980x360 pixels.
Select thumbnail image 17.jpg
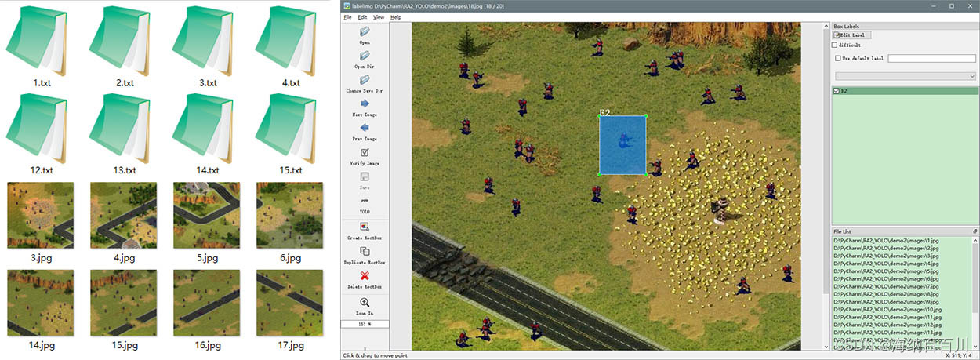coord(290,303)
